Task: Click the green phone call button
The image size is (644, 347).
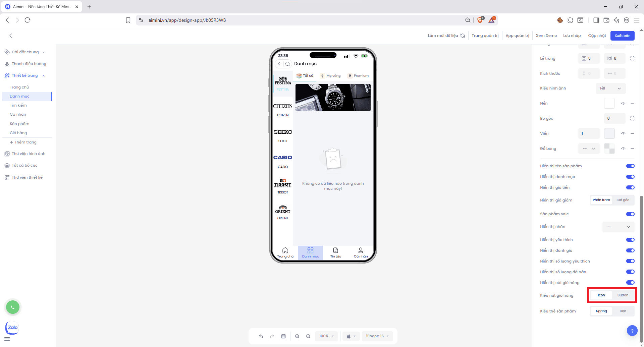Action: pos(13,307)
